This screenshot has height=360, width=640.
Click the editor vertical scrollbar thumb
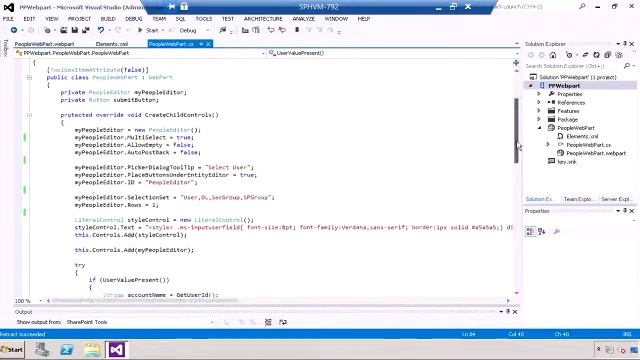516,131
